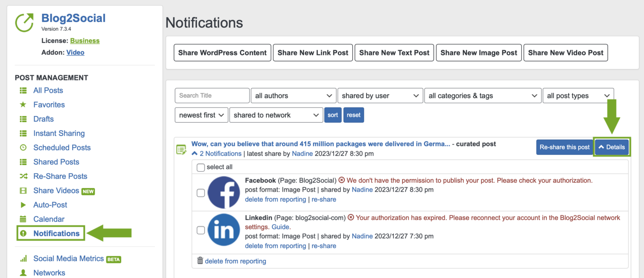Click the Social Media Metrics chart icon
Viewport: 644px width, 278px height.
tap(23, 259)
